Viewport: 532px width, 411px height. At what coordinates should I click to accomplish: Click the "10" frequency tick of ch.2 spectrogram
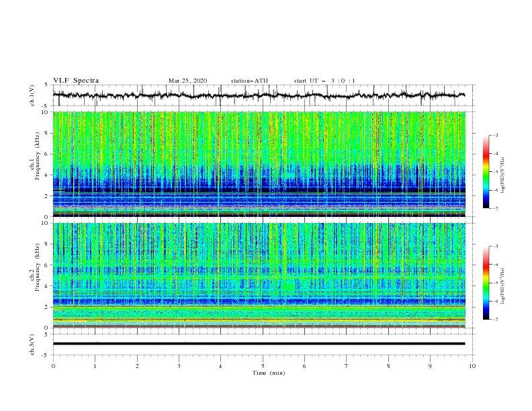[46, 223]
